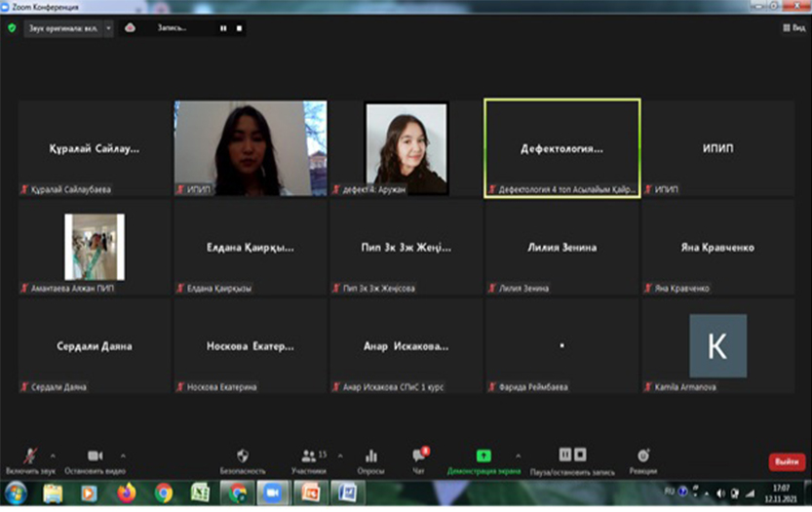This screenshot has height=512, width=812.
Task: Toggle the Звук оригинала original sound button
Action: 60,28
